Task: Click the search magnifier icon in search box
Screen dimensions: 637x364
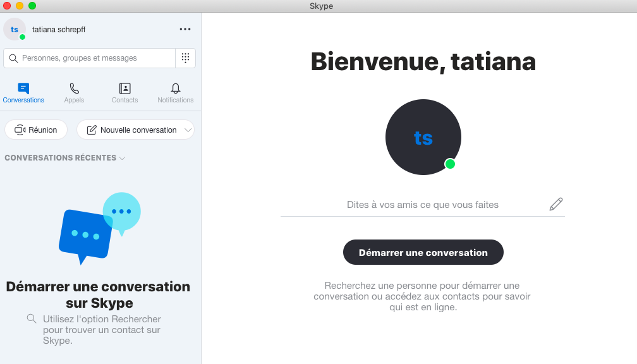Action: pyautogui.click(x=13, y=58)
